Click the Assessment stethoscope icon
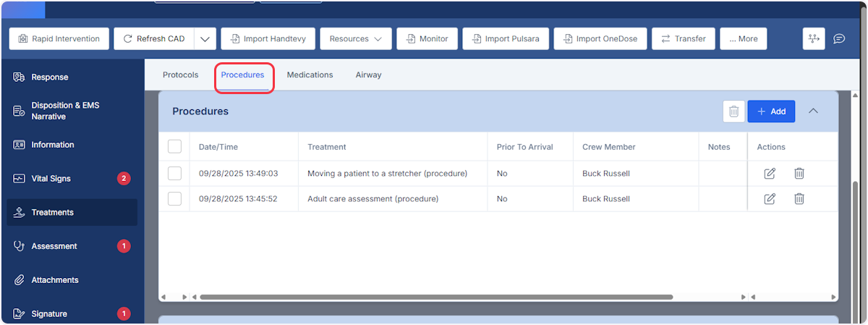The image size is (868, 325). 20,246
